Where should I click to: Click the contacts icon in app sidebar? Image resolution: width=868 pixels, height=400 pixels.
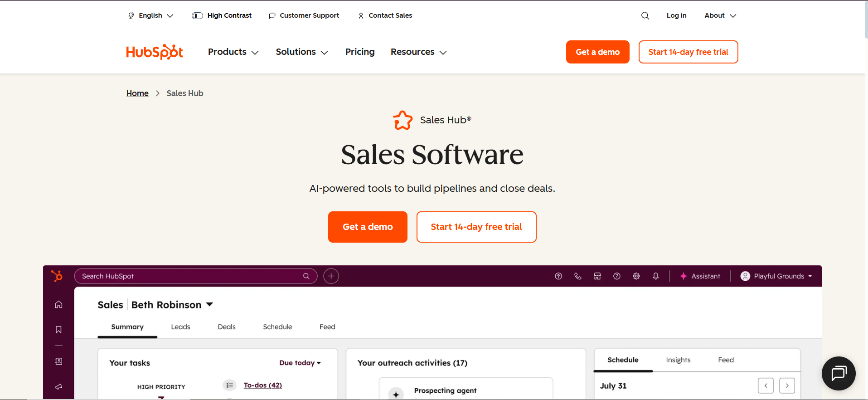click(x=58, y=361)
